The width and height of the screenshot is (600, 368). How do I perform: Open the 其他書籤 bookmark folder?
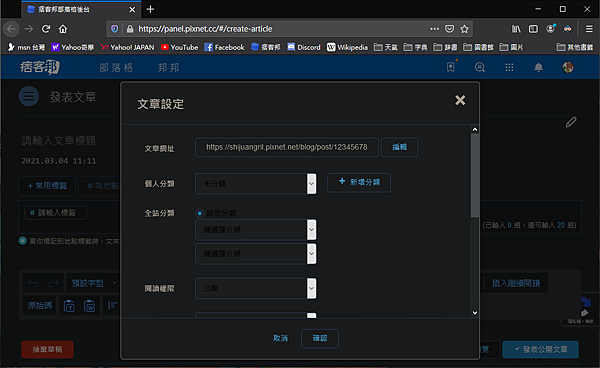coord(575,47)
